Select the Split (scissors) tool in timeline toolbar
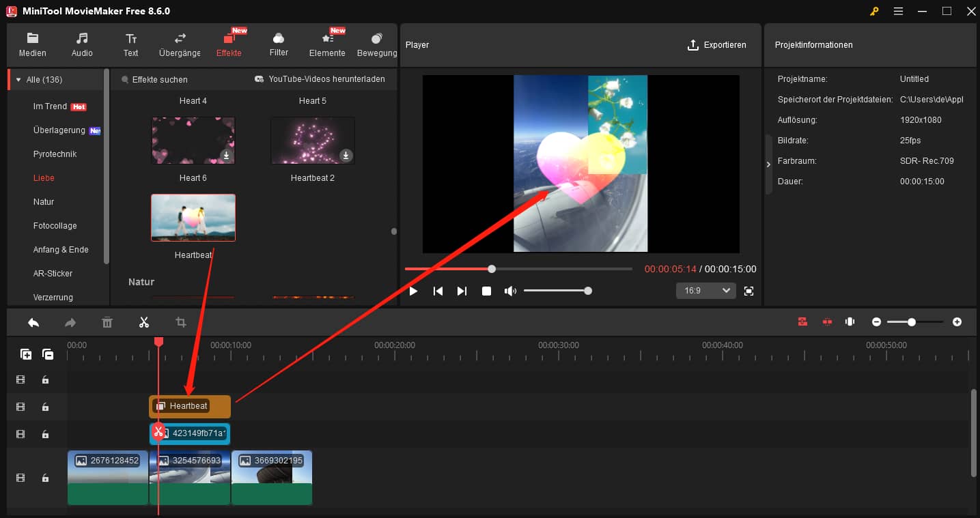Screen dimensions: 980x518 [x=144, y=321]
